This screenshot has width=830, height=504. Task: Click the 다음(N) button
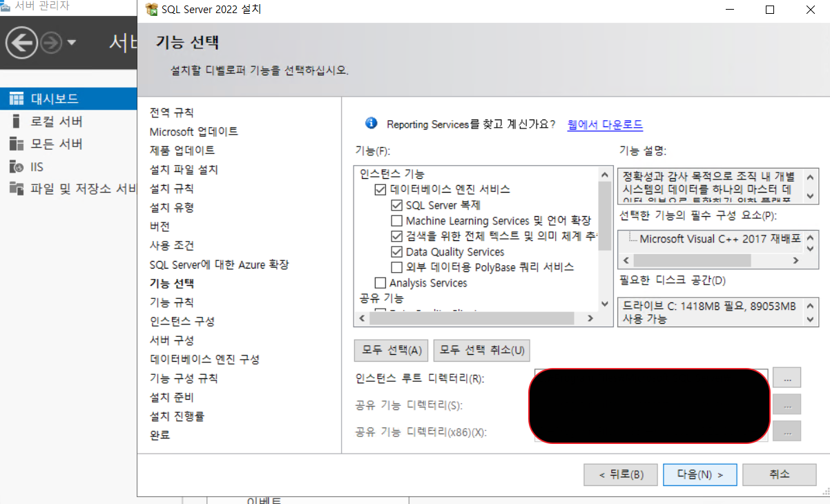(700, 474)
